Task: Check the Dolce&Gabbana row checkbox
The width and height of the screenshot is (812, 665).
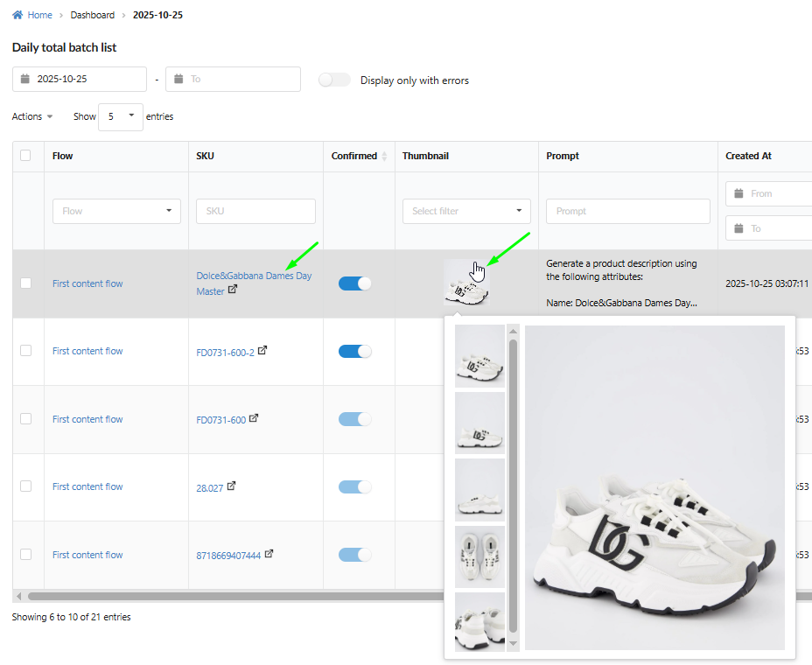Action: (25, 283)
